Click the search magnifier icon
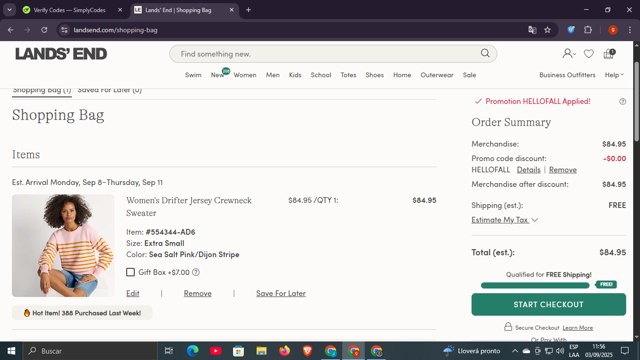Viewport: 640px width, 360px height. click(x=485, y=53)
